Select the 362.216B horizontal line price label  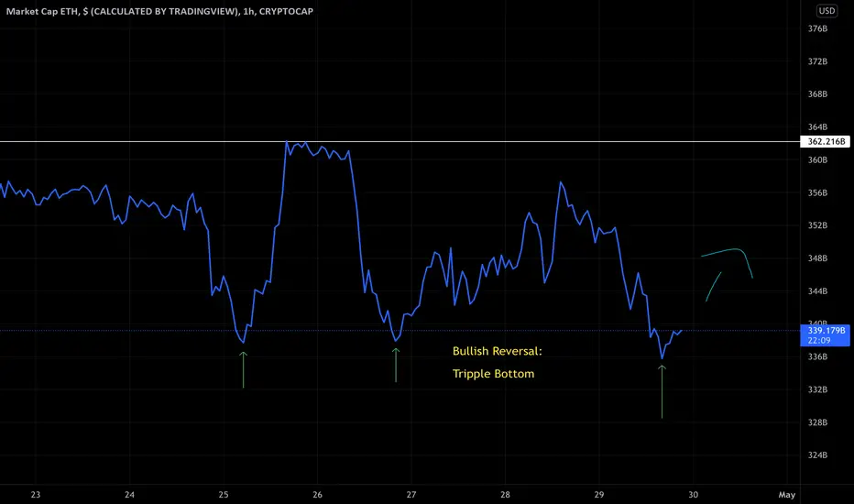(x=825, y=142)
